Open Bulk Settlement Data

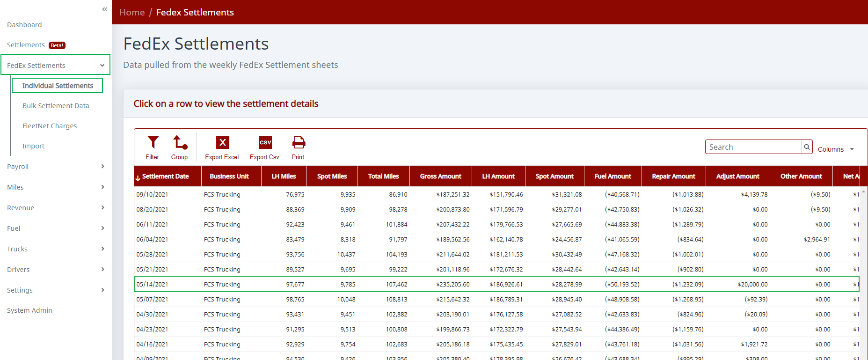[56, 106]
